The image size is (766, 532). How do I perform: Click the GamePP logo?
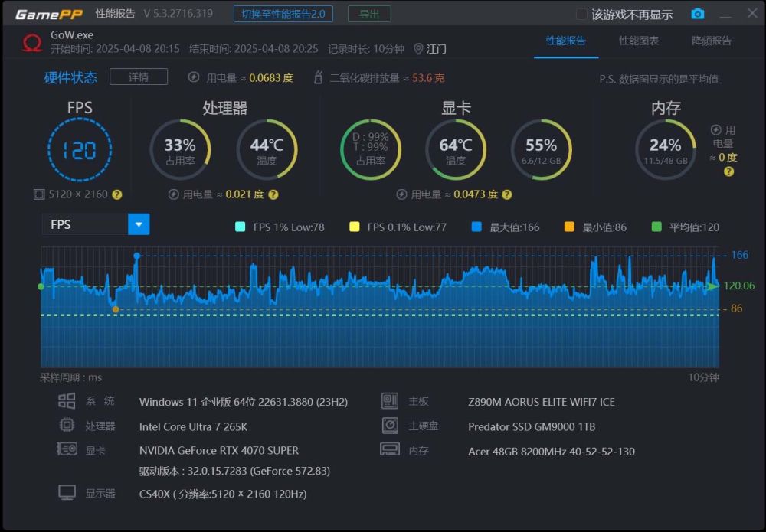(x=49, y=14)
